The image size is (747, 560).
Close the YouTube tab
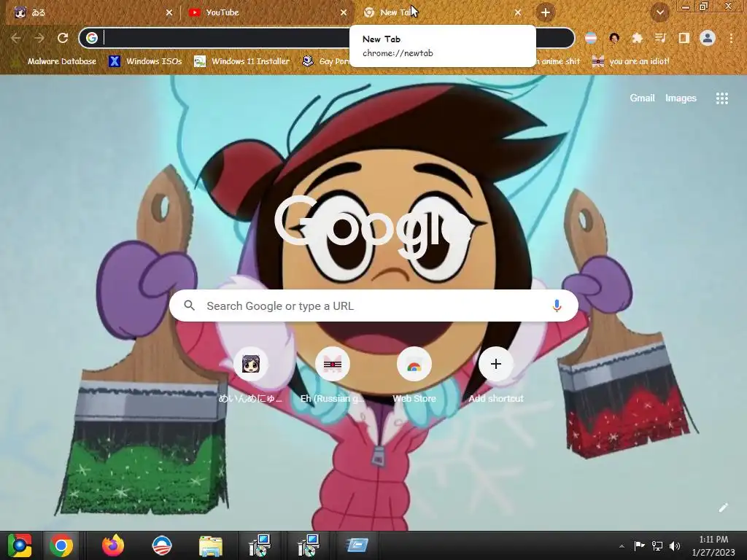(344, 12)
